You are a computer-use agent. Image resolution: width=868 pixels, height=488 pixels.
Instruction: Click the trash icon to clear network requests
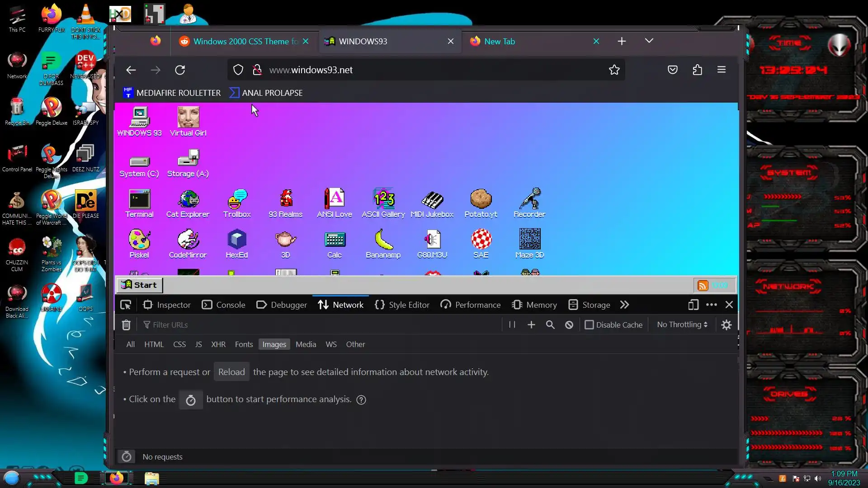[x=126, y=325]
